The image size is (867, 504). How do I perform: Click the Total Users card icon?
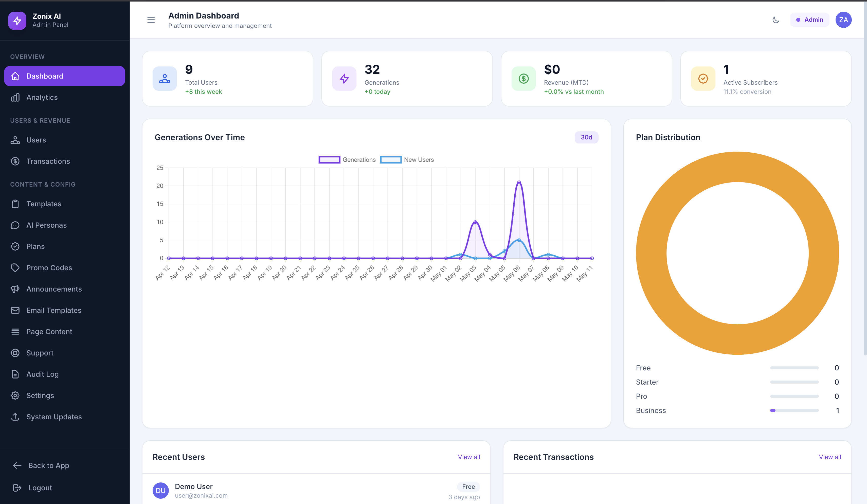(165, 78)
